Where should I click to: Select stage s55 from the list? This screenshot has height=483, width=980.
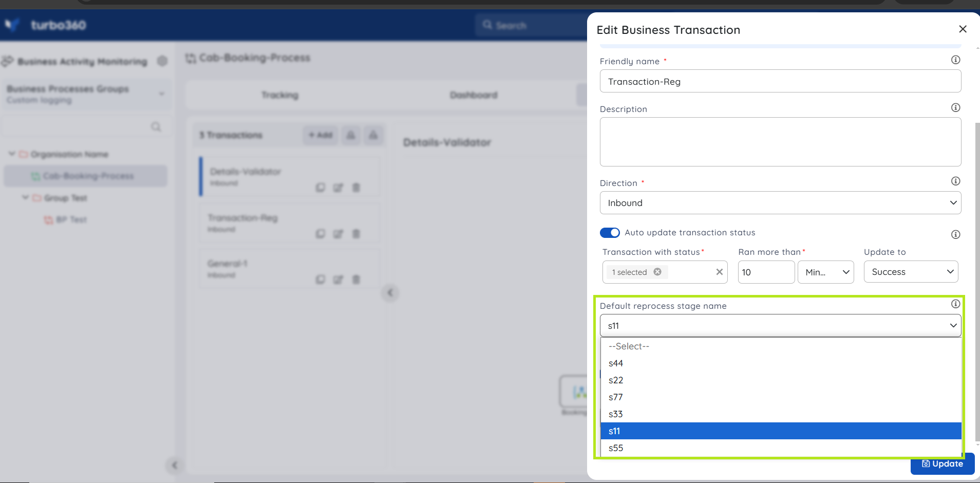(781, 448)
